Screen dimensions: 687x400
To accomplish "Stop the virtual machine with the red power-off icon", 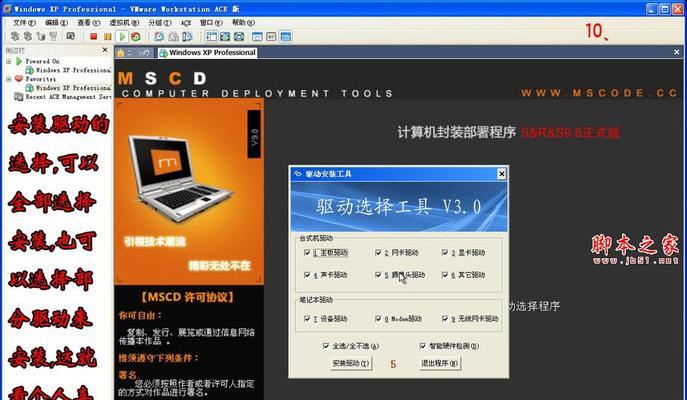I will 93,37.
